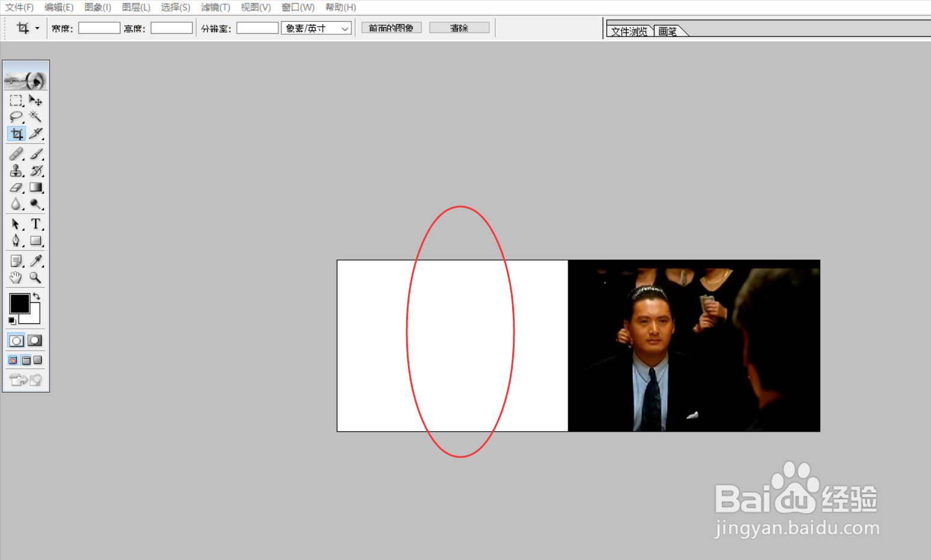
Task: Open the 视图(V) menu
Action: [x=255, y=7]
